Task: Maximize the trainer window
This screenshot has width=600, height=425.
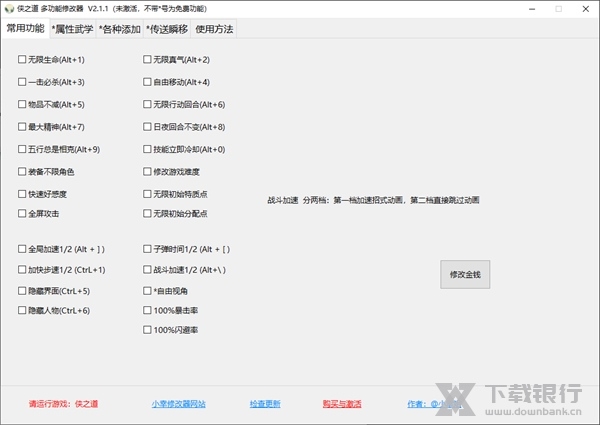Action: click(559, 9)
